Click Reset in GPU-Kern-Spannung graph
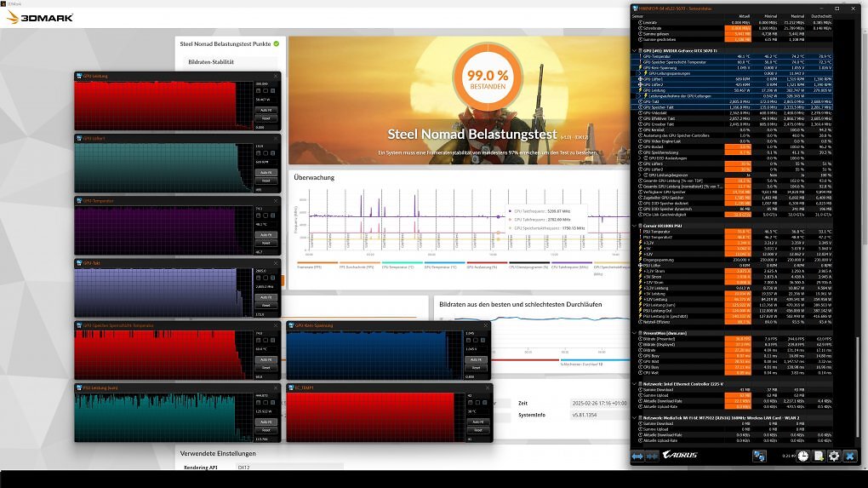The height and width of the screenshot is (488, 868). pyautogui.click(x=476, y=367)
